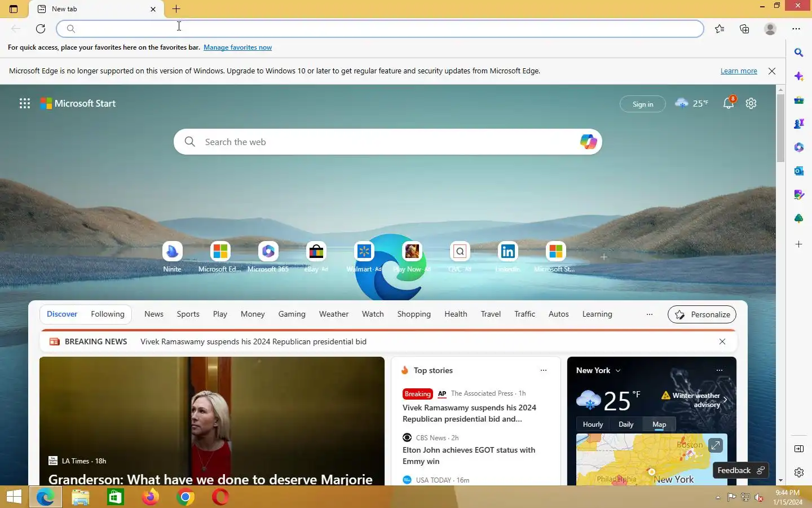Open a new tab with plus button

pos(176,9)
